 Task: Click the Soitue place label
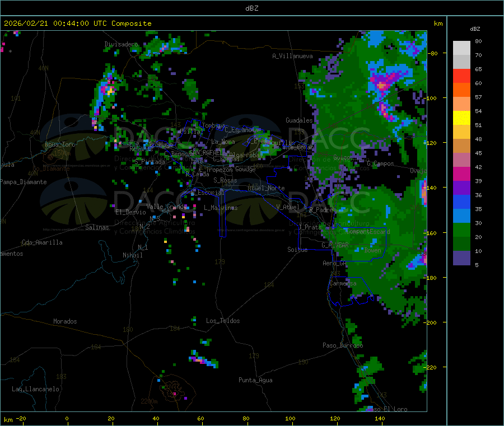(297, 250)
